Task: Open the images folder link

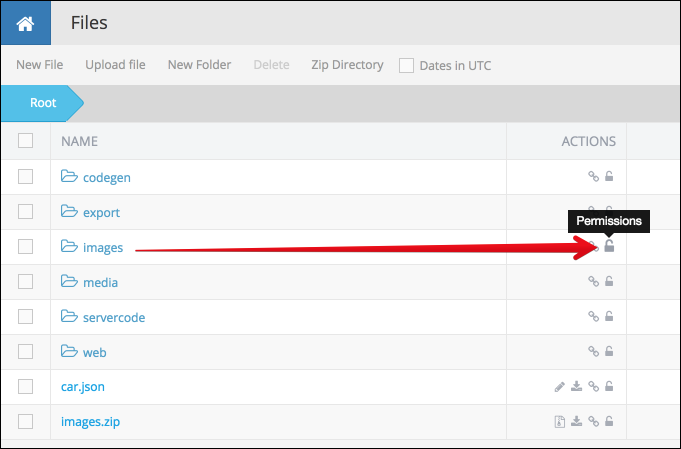Action: click(x=103, y=248)
